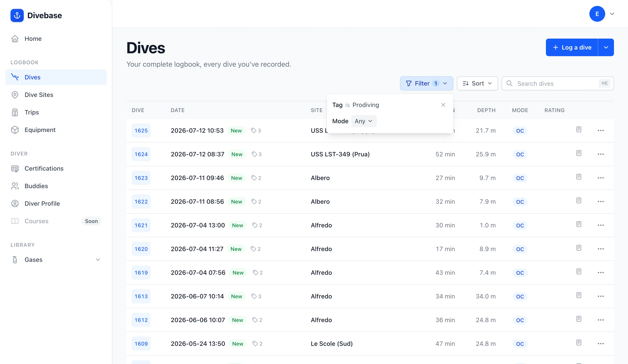
Task: Open dive number 1621
Action: tap(141, 225)
